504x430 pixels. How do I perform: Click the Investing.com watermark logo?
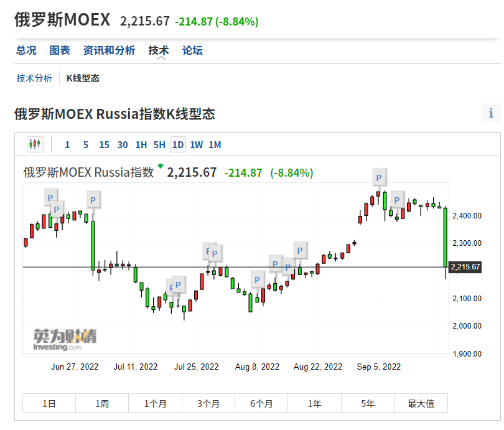(65, 339)
